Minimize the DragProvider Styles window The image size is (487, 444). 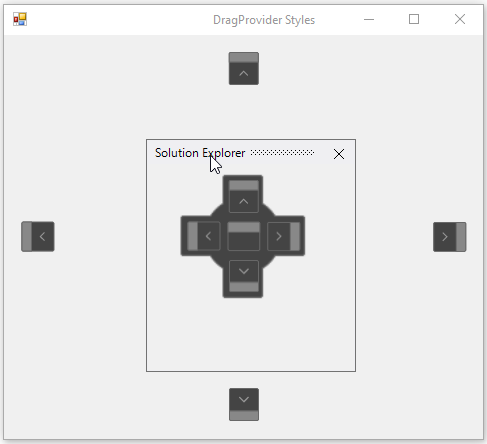(x=369, y=19)
